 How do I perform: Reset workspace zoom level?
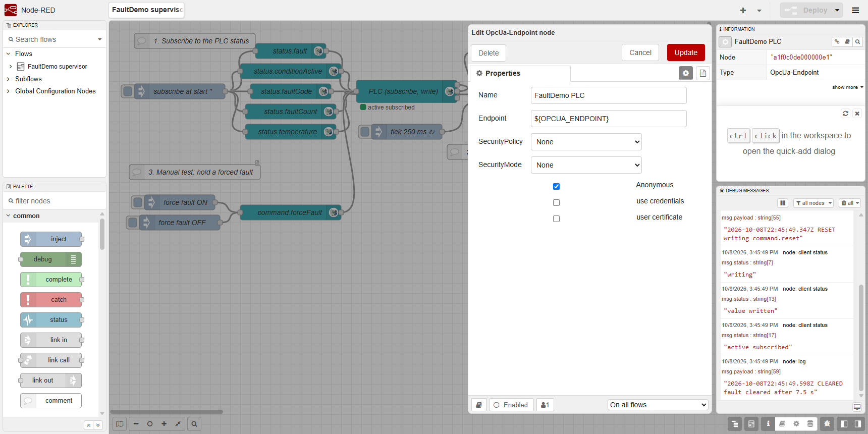pos(150,424)
